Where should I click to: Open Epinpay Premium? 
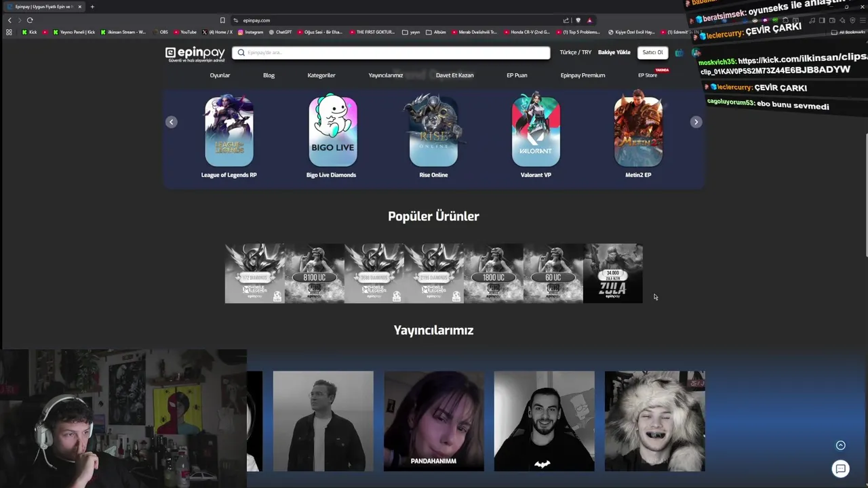[x=583, y=75]
